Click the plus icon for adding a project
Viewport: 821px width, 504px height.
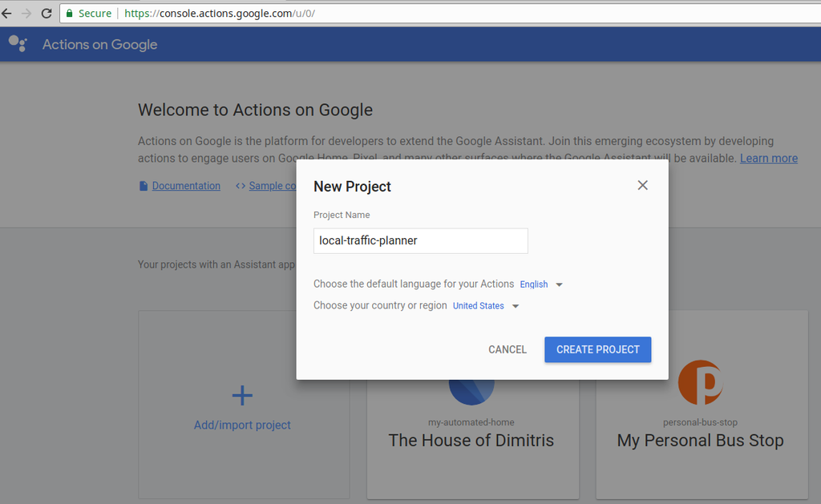[242, 395]
